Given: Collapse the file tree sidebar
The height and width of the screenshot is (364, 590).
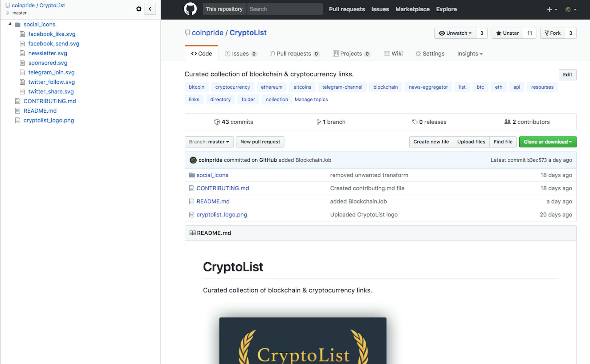Looking at the screenshot, I should point(150,9).
